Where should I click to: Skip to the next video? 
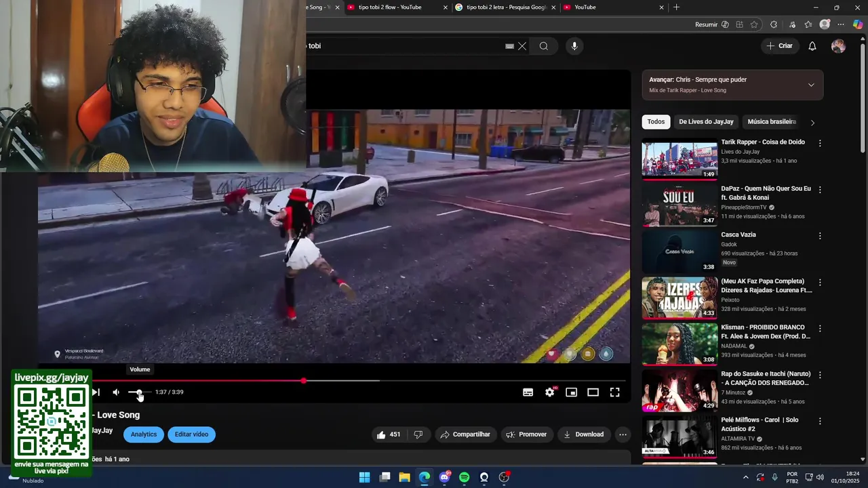coord(96,392)
